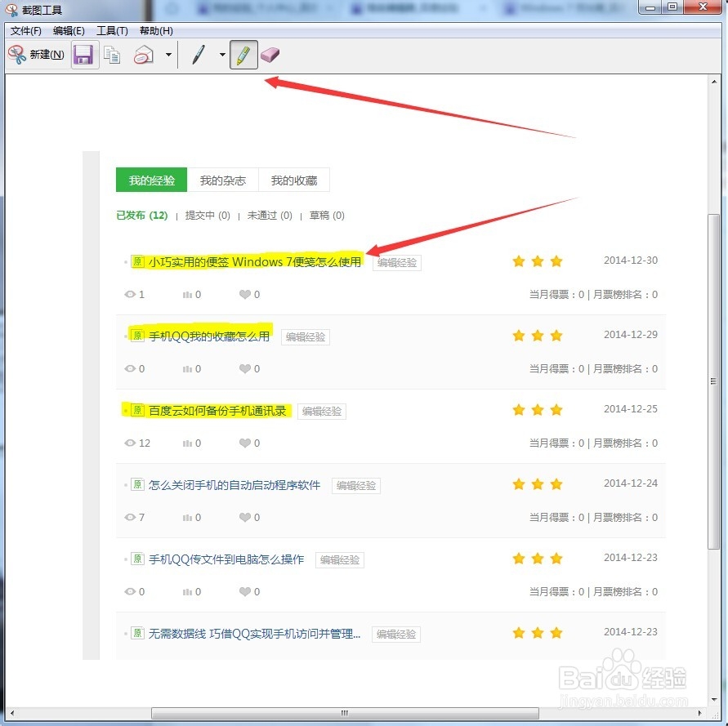Click the 原 badge on 手机QQ传文件 article

coord(137,559)
